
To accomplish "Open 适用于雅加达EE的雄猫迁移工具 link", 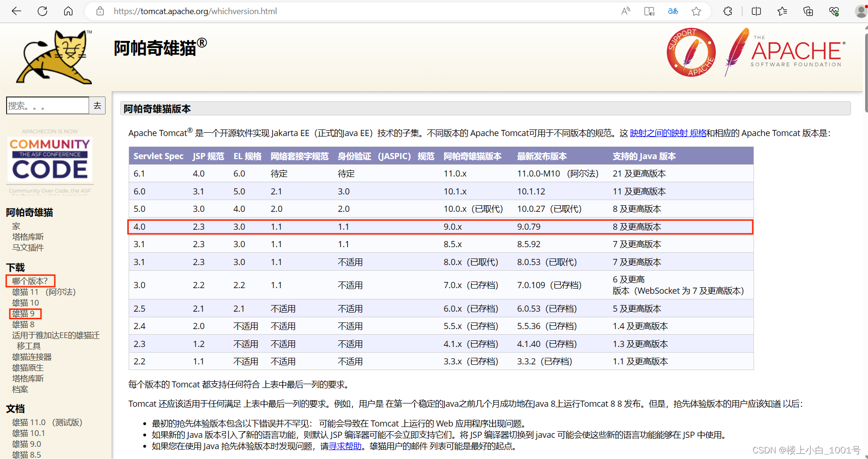I will (56, 340).
